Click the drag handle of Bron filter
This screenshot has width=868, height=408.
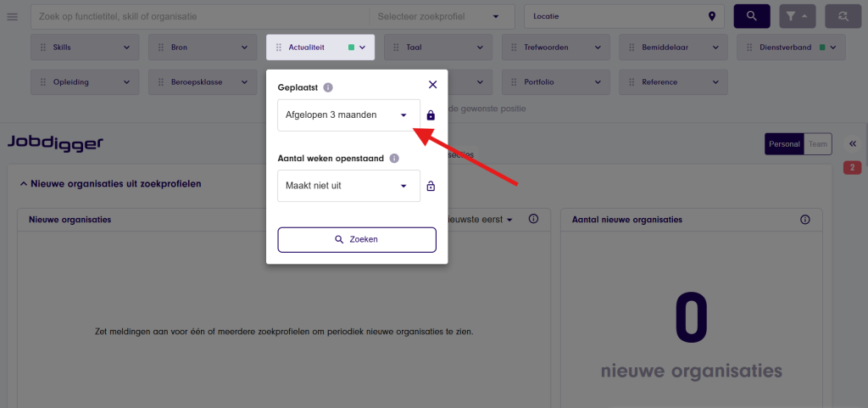pos(161,48)
